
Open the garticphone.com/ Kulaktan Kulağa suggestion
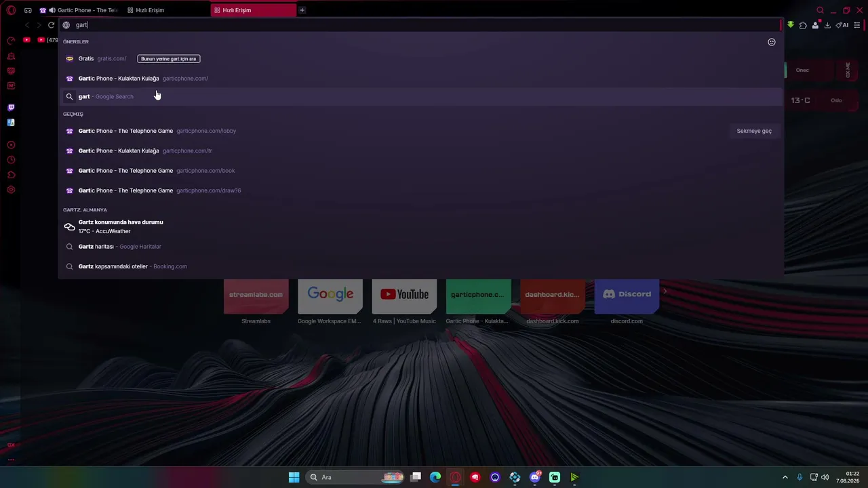420,79
